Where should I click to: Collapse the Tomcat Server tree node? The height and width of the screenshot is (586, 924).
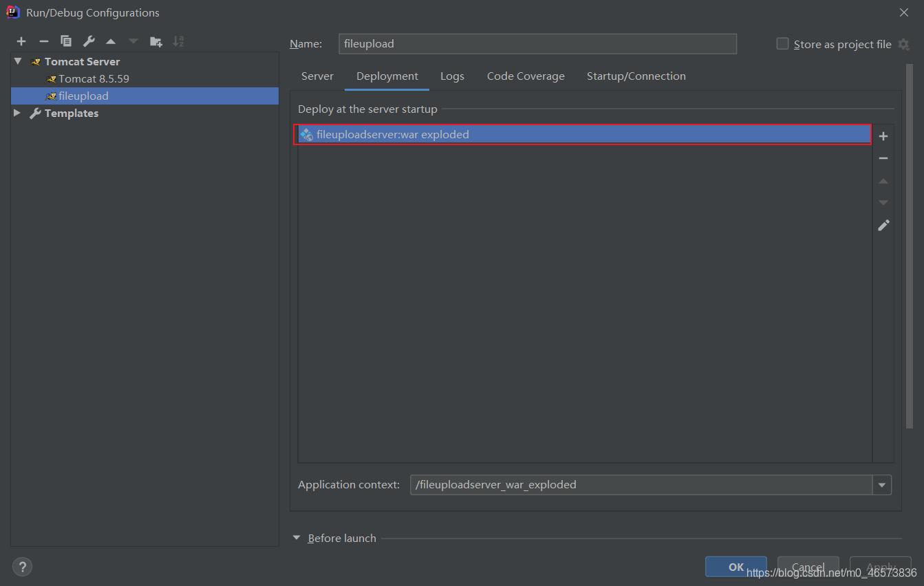[18, 61]
